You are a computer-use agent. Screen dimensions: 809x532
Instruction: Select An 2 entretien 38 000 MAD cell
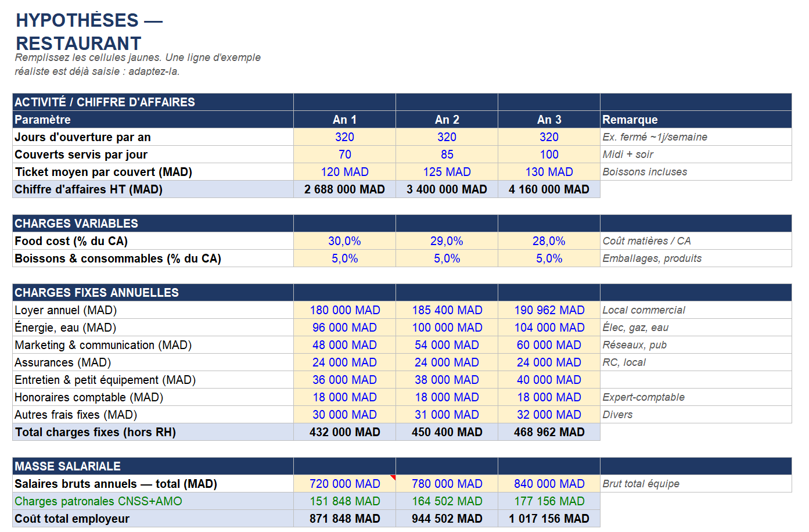tap(447, 380)
